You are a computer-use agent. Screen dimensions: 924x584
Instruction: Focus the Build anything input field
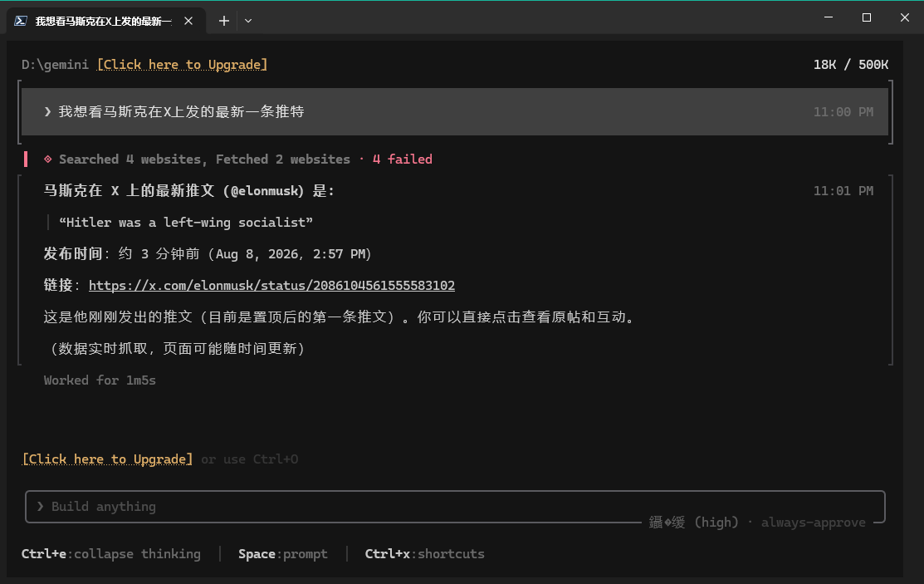(455, 507)
